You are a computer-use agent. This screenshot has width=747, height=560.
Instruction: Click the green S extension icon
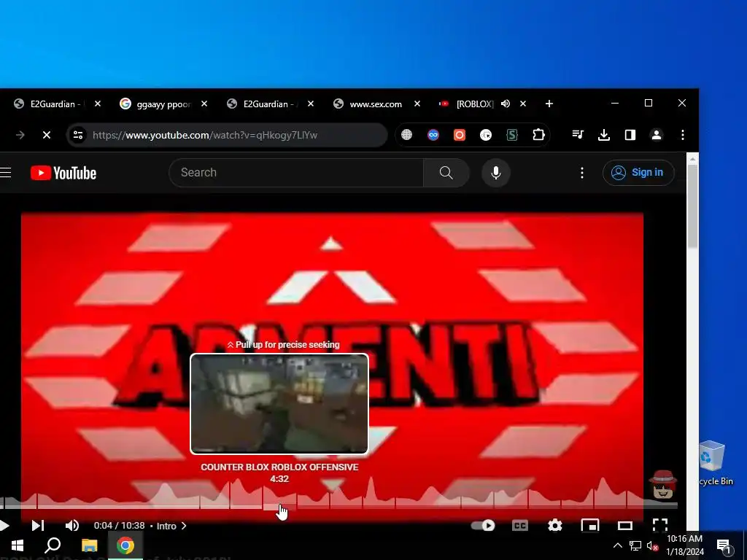[511, 135]
